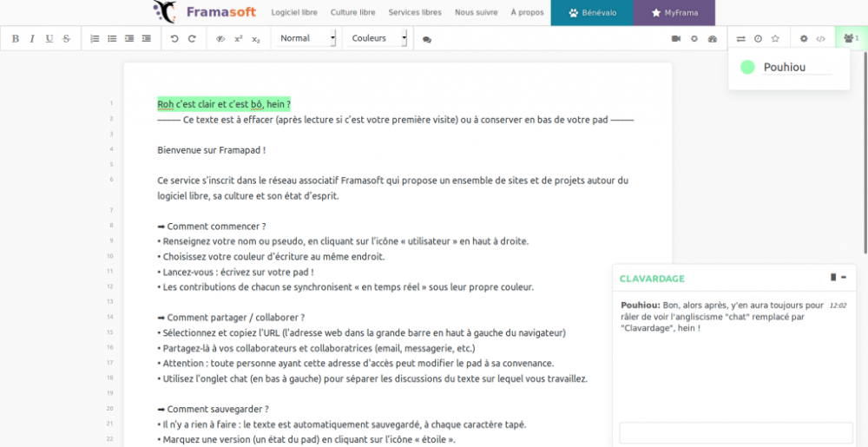Increase indent of the line
868x447 pixels.
click(129, 39)
